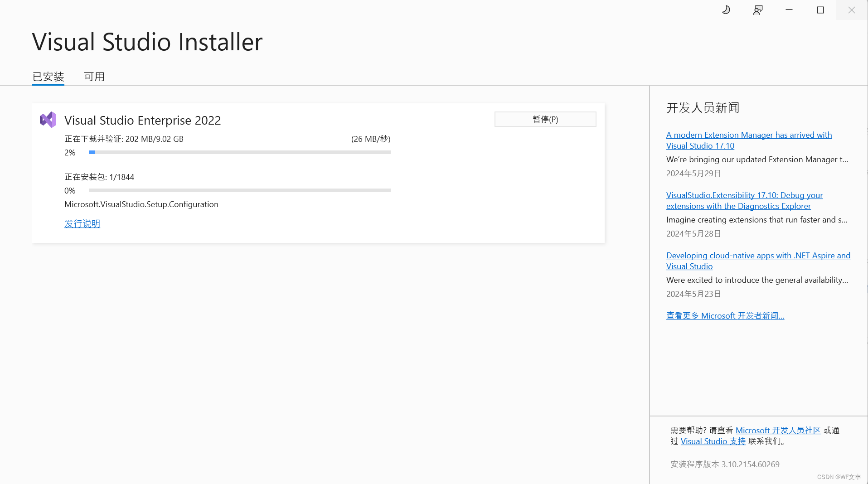Open the 发行说明 release notes link
Screen dimensions: 868x484
pos(82,223)
